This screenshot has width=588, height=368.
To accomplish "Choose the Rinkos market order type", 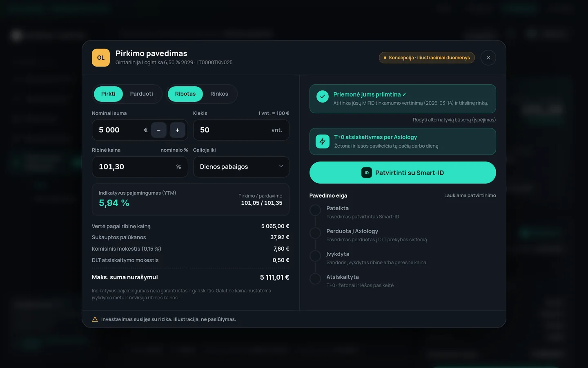I will coord(219,94).
